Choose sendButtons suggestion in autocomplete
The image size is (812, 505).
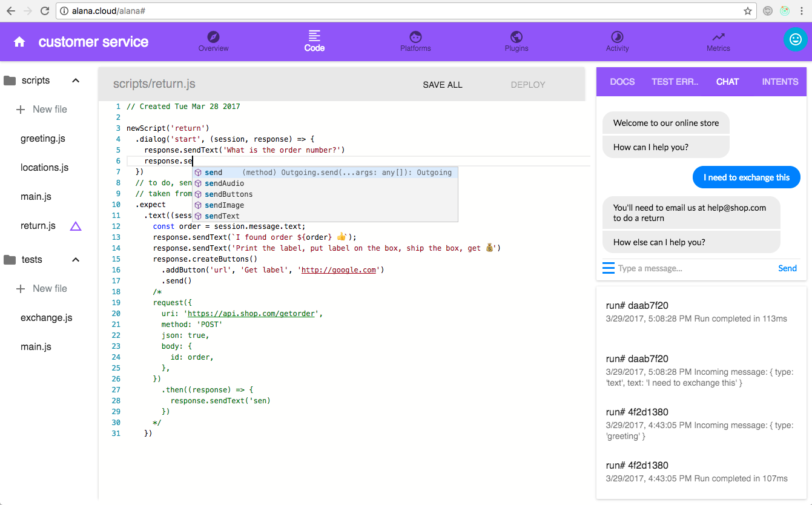coord(325,194)
